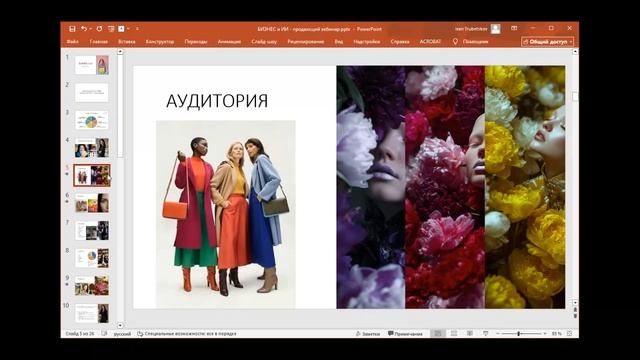Open the Надстройки ribbon tab

367,42
